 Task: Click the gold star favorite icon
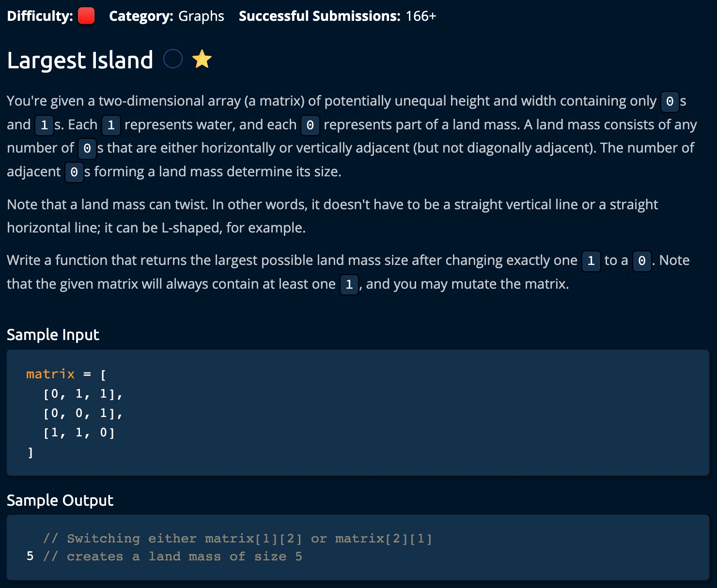202,60
